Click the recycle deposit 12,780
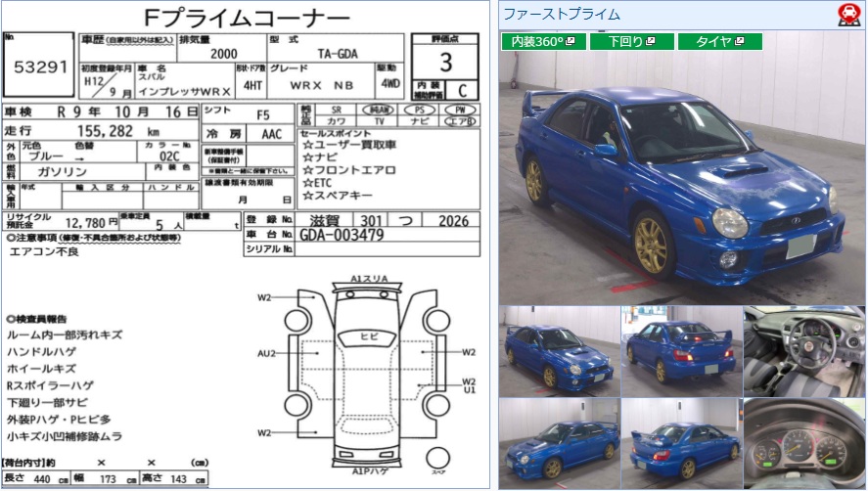The height and width of the screenshot is (491, 868). pos(85,223)
